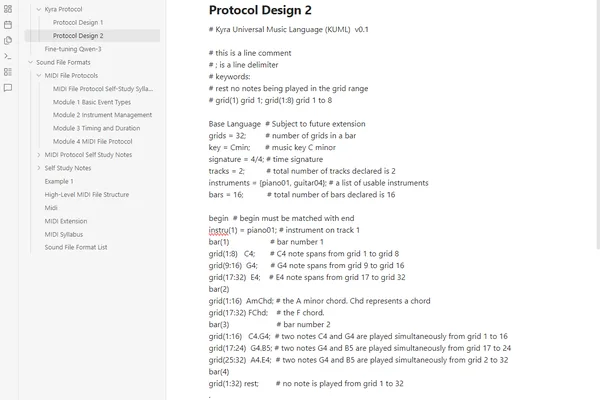This screenshot has width=600, height=400.
Task: Open the calendar daily note icon
Action: (8, 25)
